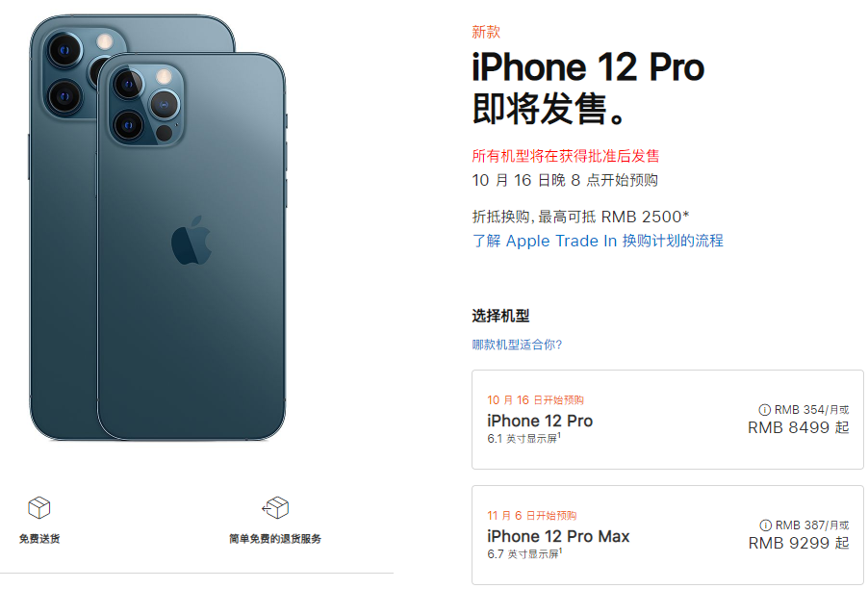Click the 10 月 16 日开始预购 text

pos(535,399)
